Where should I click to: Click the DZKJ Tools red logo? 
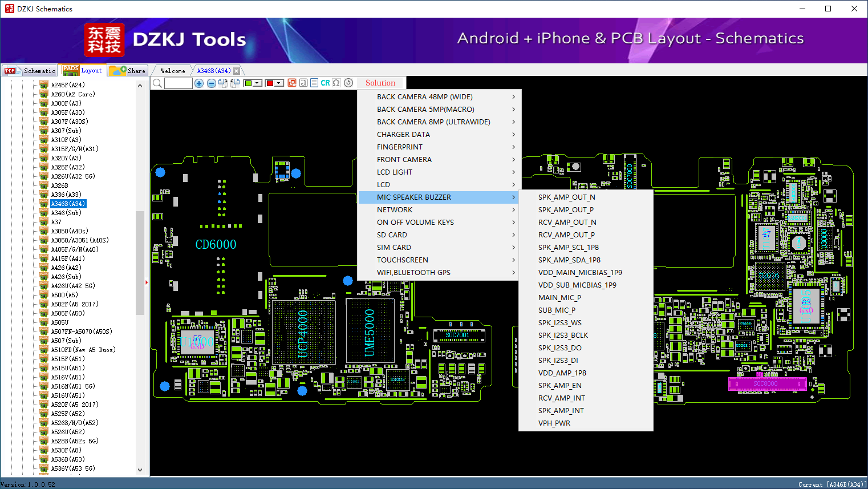pos(104,40)
